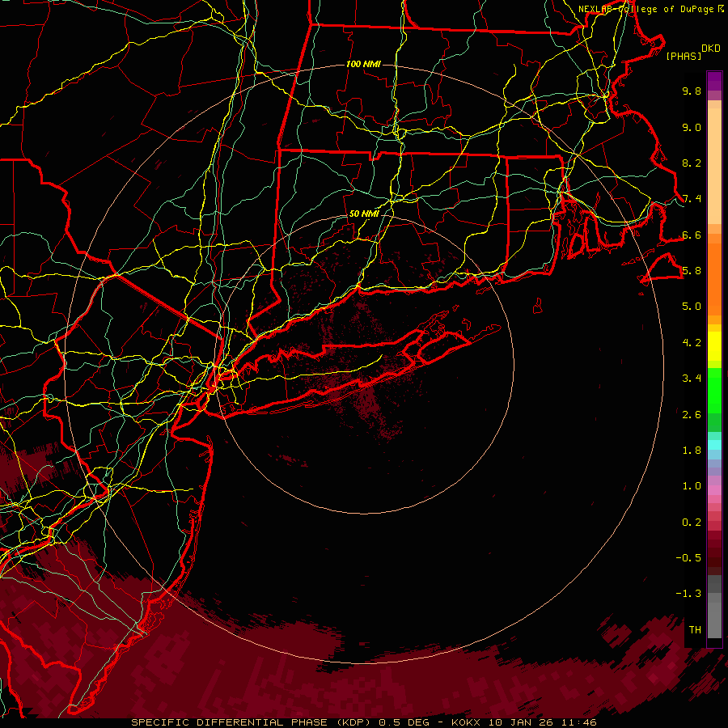
Task: Click the -1.3 scale value
Action: (x=688, y=594)
